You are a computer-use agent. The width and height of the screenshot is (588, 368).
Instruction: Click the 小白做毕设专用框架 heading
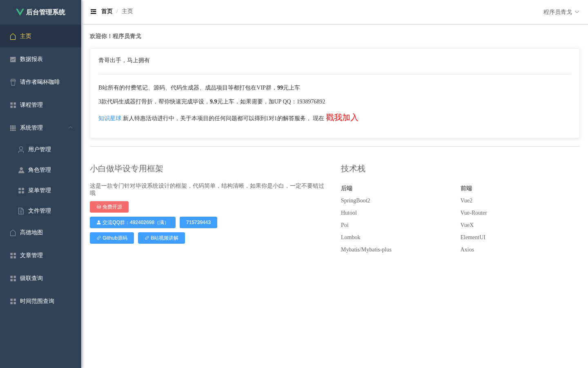[127, 168]
